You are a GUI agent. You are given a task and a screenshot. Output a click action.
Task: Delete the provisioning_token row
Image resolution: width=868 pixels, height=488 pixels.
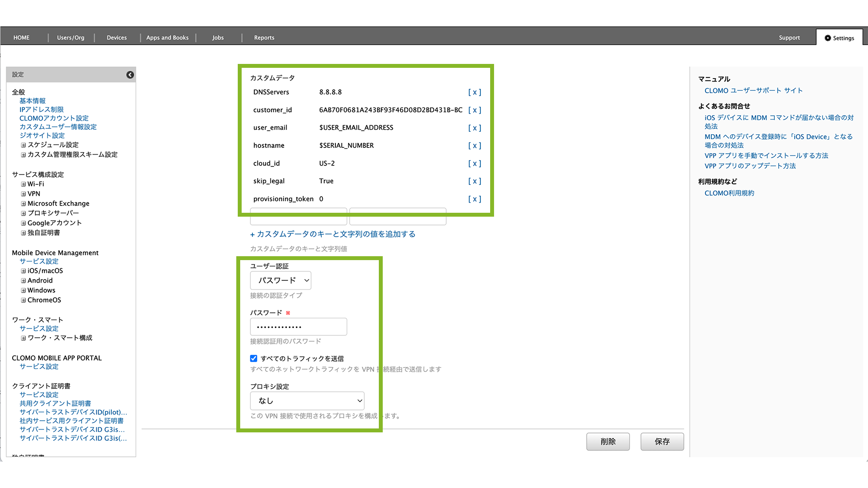click(x=474, y=199)
